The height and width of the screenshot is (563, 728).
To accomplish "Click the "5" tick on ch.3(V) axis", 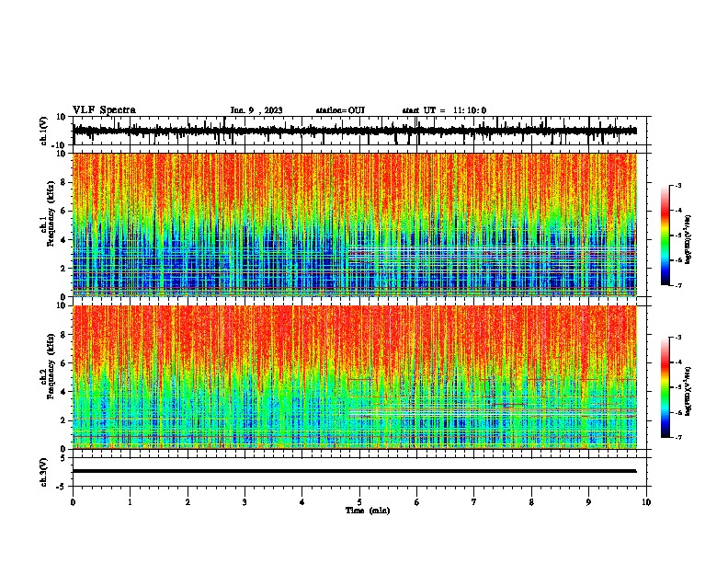I will coord(63,458).
